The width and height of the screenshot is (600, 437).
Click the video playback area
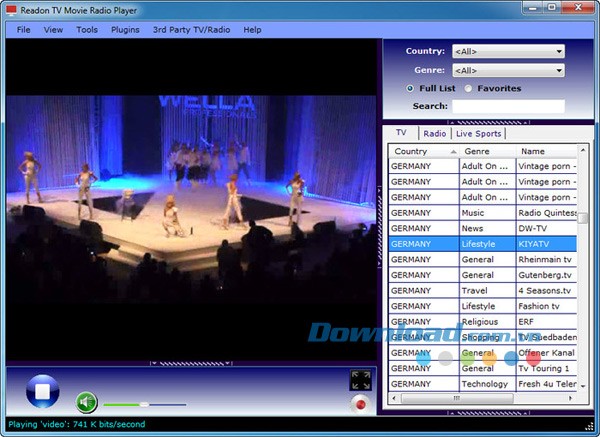pos(191,199)
